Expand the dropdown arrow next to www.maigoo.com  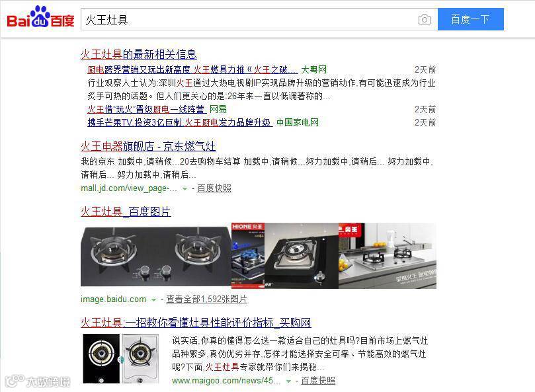pos(288,381)
